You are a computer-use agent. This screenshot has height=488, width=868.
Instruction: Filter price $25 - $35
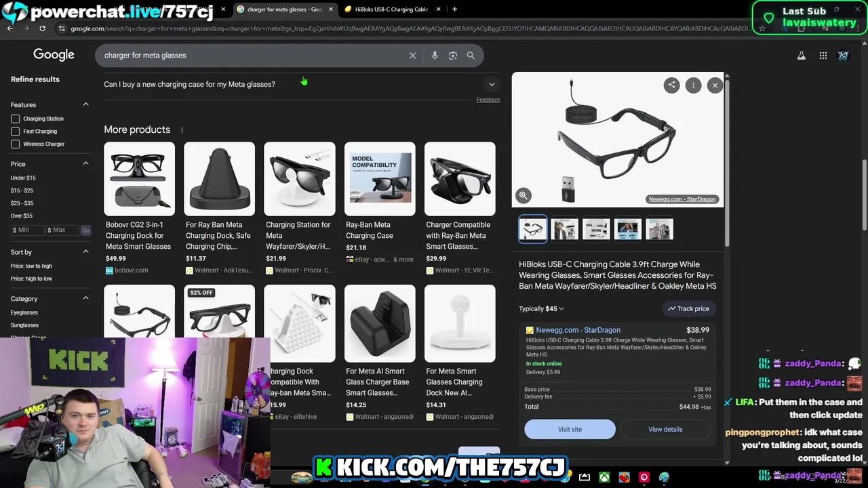22,203
